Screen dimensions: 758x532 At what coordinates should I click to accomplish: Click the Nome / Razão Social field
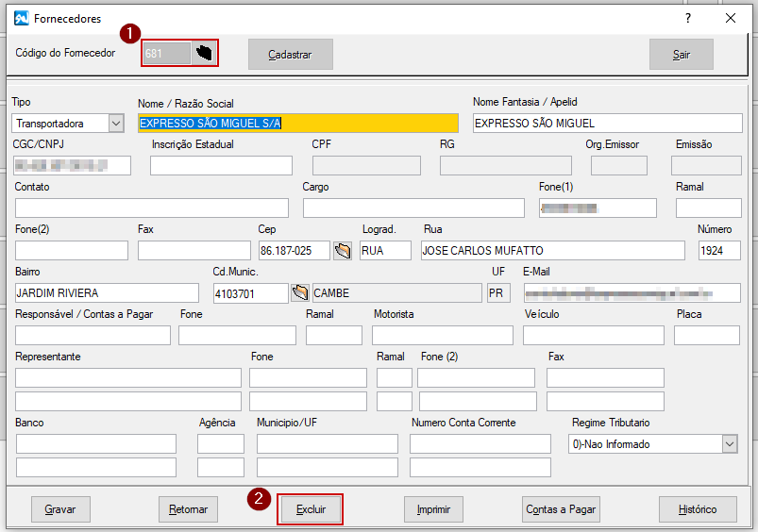(297, 124)
